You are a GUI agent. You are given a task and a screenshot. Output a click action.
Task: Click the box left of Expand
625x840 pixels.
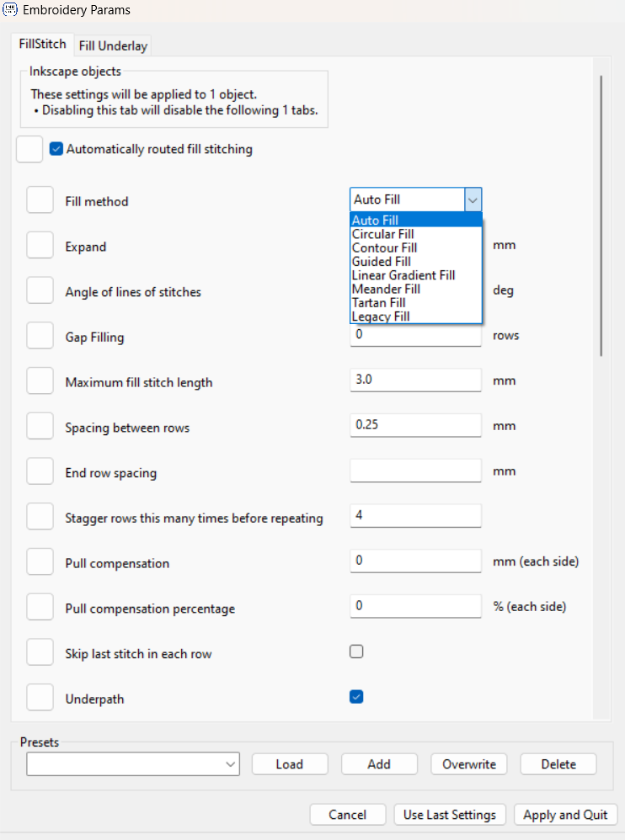click(40, 246)
